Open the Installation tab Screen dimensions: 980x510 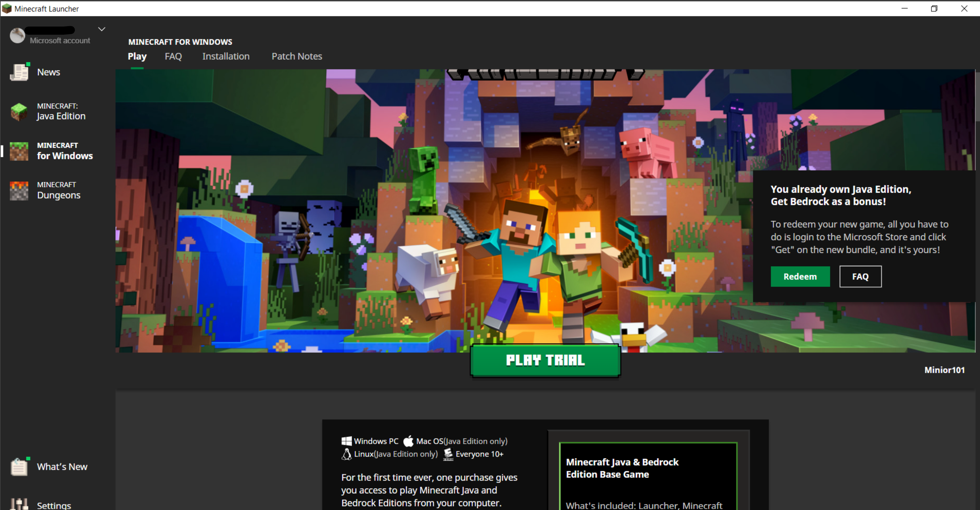pos(226,56)
